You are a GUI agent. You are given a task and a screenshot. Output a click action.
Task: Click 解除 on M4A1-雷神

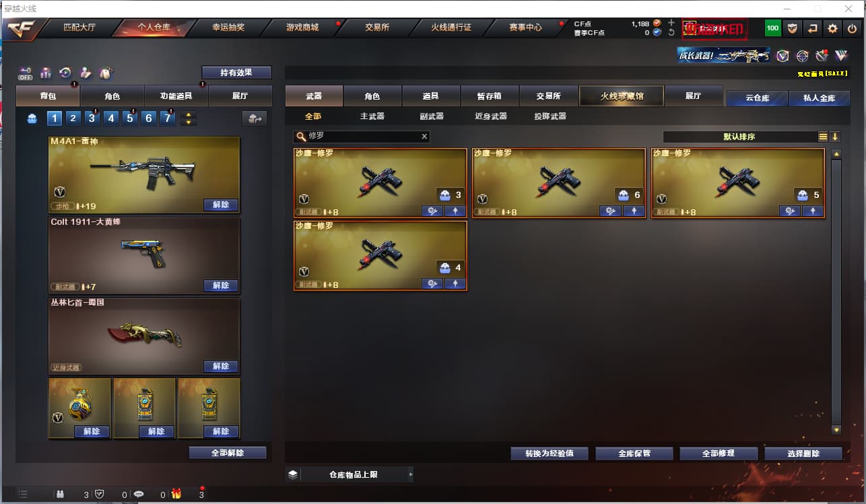tap(221, 205)
